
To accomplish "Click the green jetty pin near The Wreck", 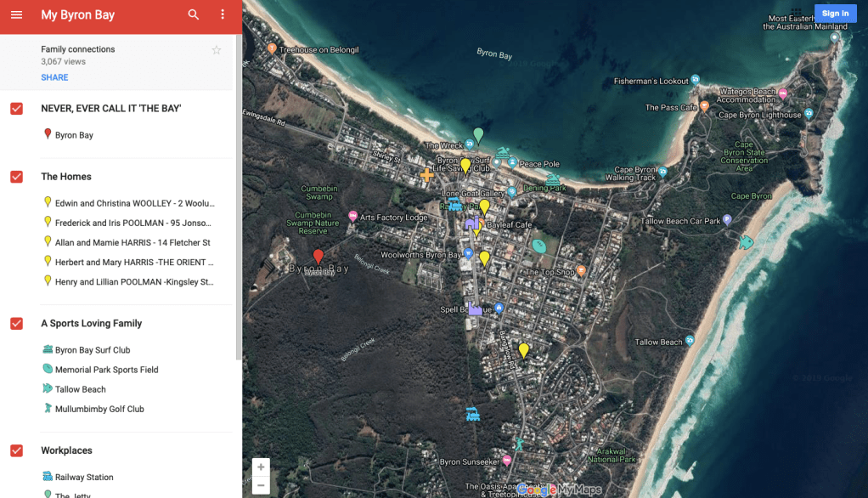I will 478,134.
